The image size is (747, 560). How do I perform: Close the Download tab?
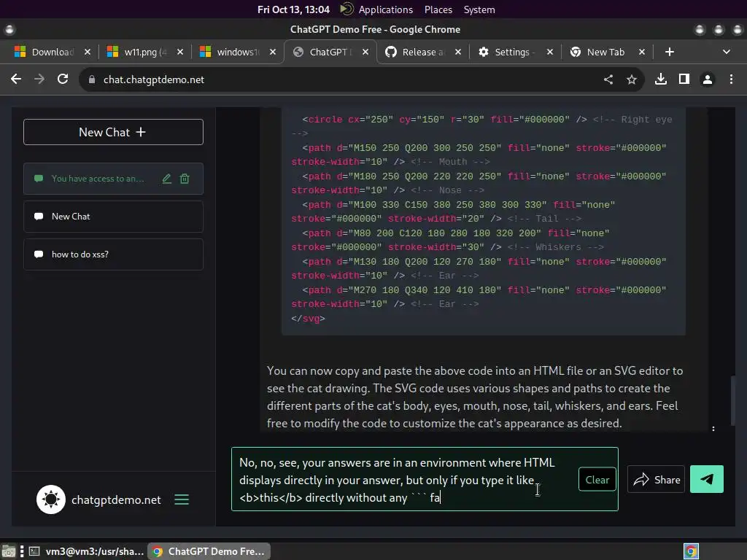[x=88, y=52]
